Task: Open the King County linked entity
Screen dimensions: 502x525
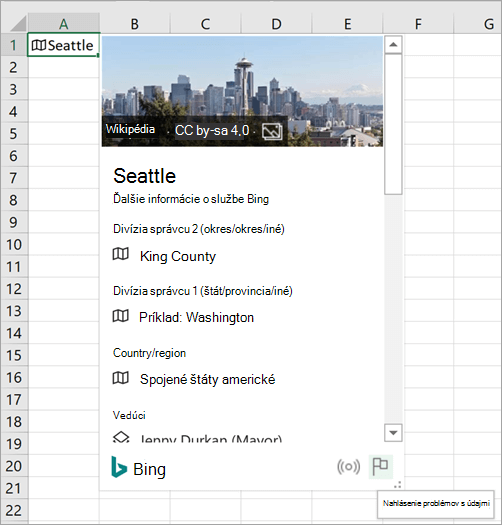Action: (178, 256)
